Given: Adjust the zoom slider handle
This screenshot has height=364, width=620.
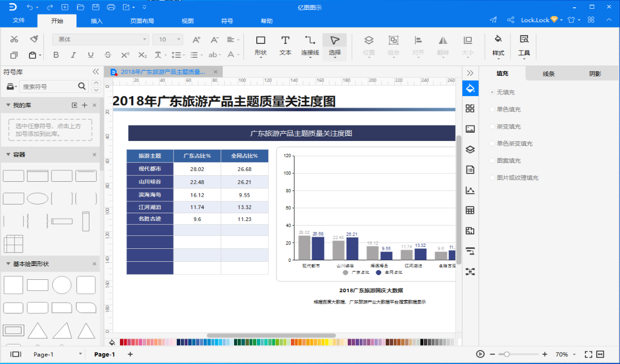Looking at the screenshot, I should point(507,354).
